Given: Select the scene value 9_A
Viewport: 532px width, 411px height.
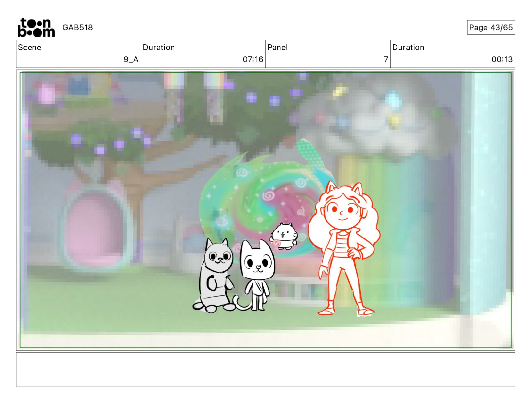Looking at the screenshot, I should click(x=131, y=59).
